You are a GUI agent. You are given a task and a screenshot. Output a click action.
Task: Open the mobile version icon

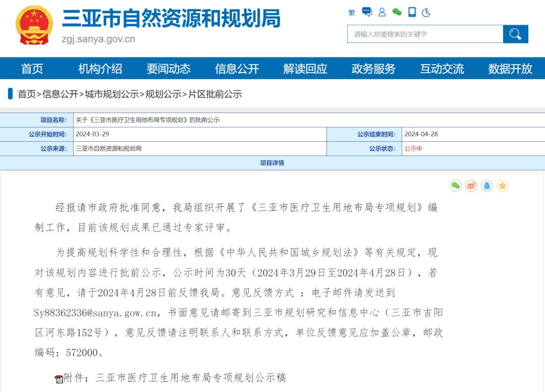[x=412, y=12]
